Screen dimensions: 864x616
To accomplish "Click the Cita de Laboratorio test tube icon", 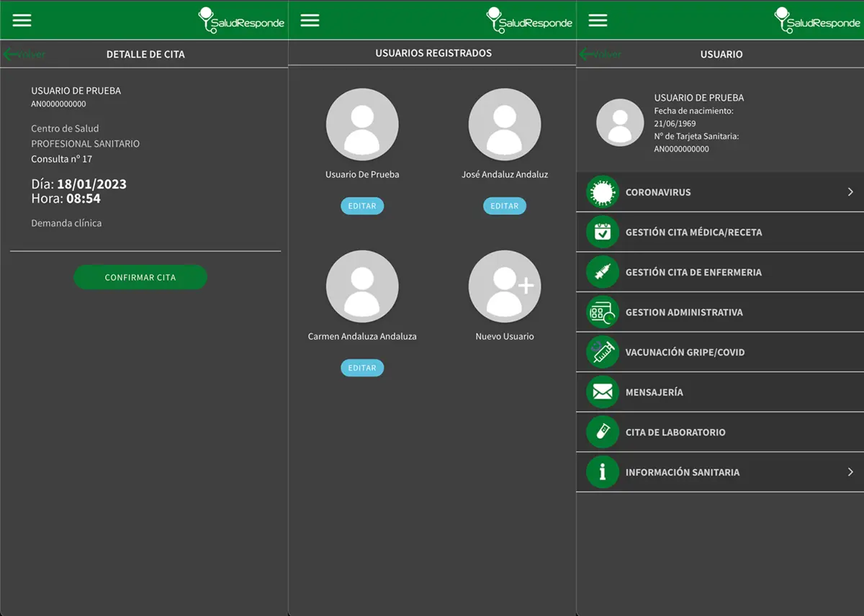I will [603, 432].
